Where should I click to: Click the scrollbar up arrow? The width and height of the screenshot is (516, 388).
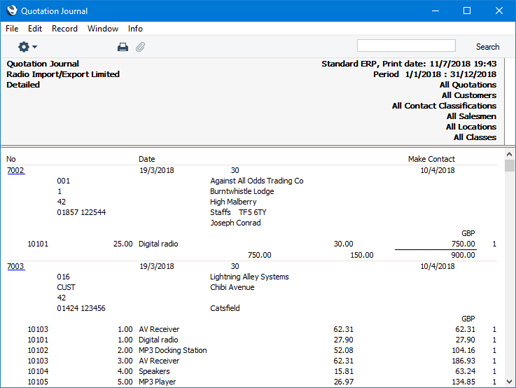[509, 154]
